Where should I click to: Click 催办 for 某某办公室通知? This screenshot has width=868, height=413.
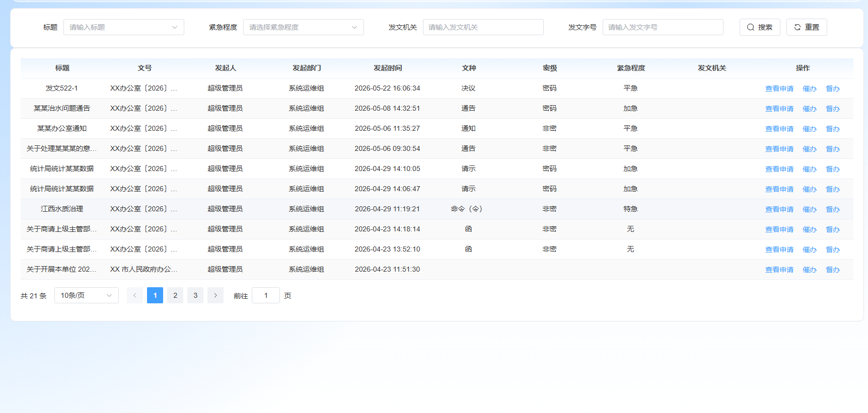tap(810, 129)
